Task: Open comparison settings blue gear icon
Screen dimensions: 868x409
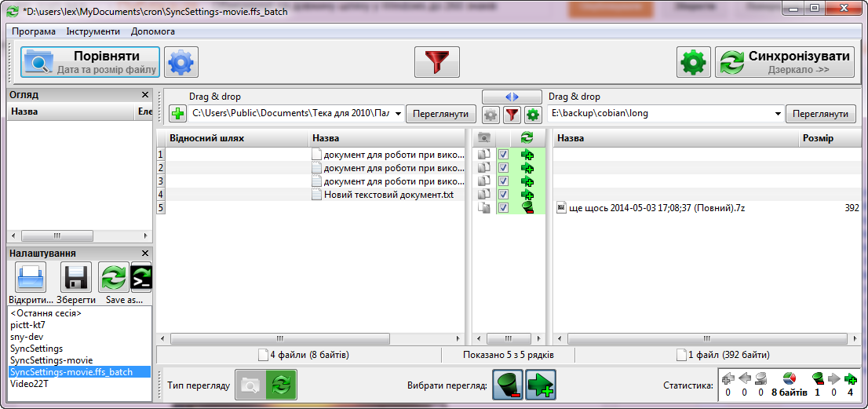Action: pyautogui.click(x=181, y=62)
